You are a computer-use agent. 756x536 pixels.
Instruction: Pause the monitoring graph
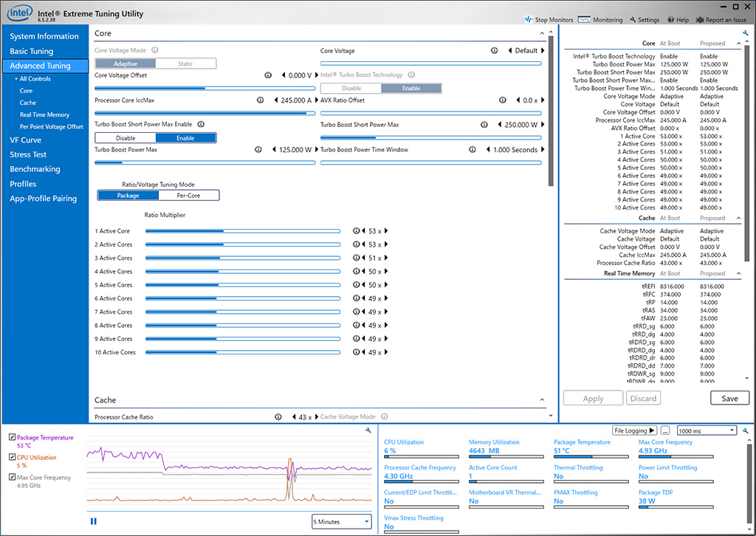(x=94, y=521)
